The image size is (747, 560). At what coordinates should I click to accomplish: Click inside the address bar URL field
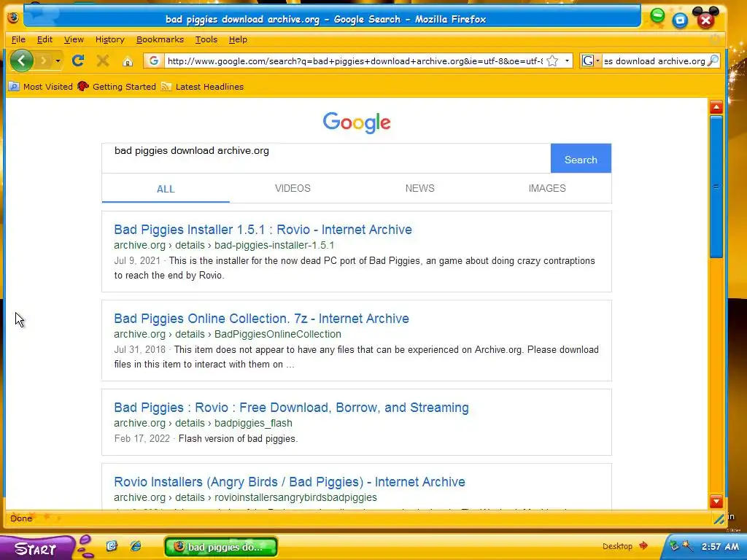click(x=355, y=61)
